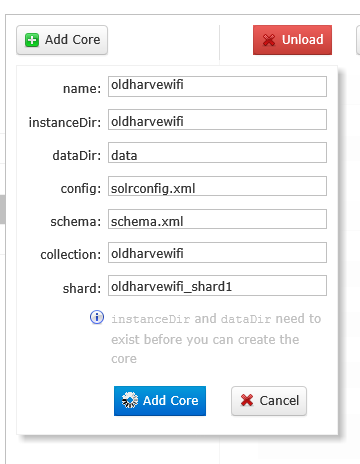Click the shard label text
The width and height of the screenshot is (360, 464).
click(82, 288)
